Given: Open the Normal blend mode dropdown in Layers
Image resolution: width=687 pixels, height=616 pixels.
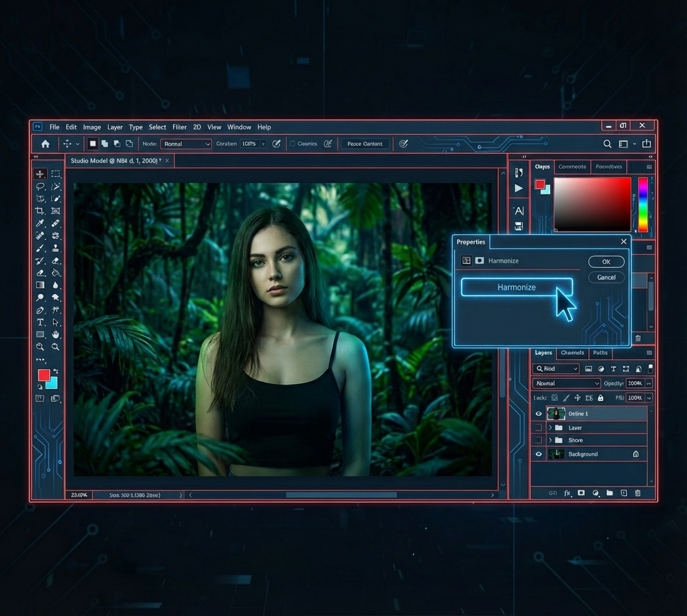Looking at the screenshot, I should point(566,383).
